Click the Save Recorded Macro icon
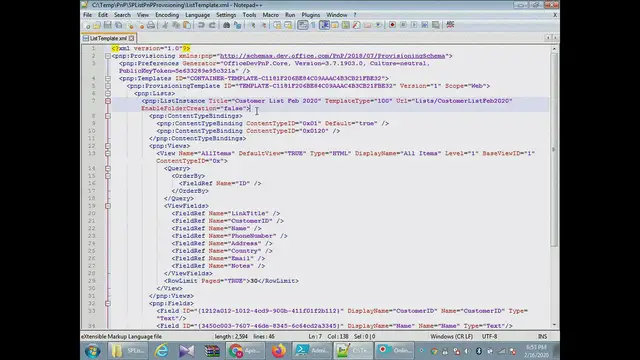The width and height of the screenshot is (640, 360). (x=436, y=25)
